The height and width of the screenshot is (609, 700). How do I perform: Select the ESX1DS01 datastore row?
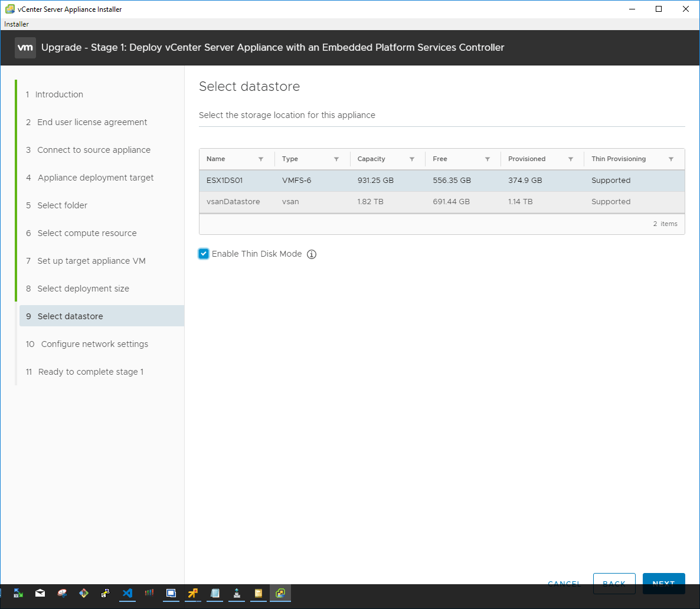(x=442, y=181)
